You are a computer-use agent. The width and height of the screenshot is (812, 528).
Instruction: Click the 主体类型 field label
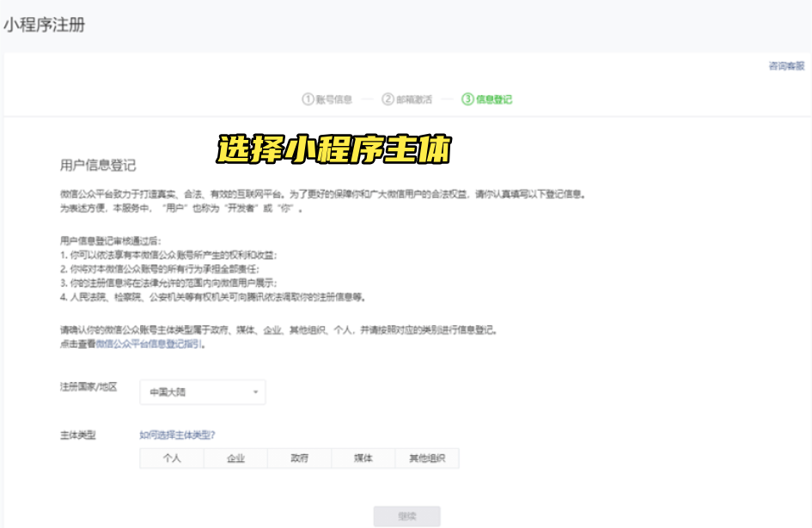77,434
